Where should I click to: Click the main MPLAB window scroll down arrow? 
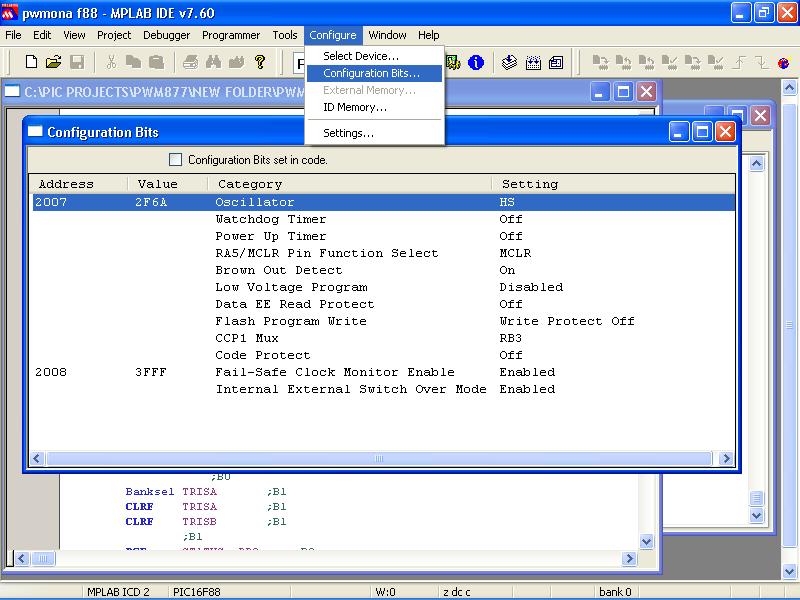pyautogui.click(x=789, y=571)
